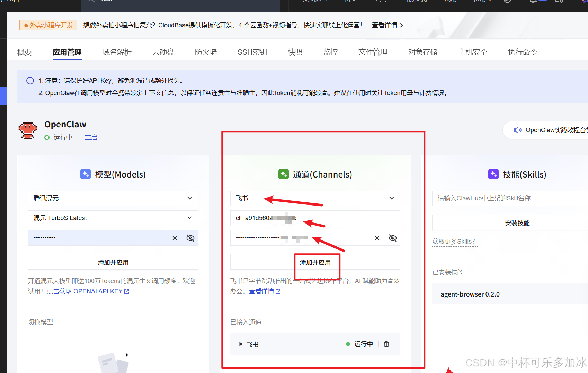588x373 pixels.
Task: Clear the Models API key field
Action: pyautogui.click(x=175, y=238)
